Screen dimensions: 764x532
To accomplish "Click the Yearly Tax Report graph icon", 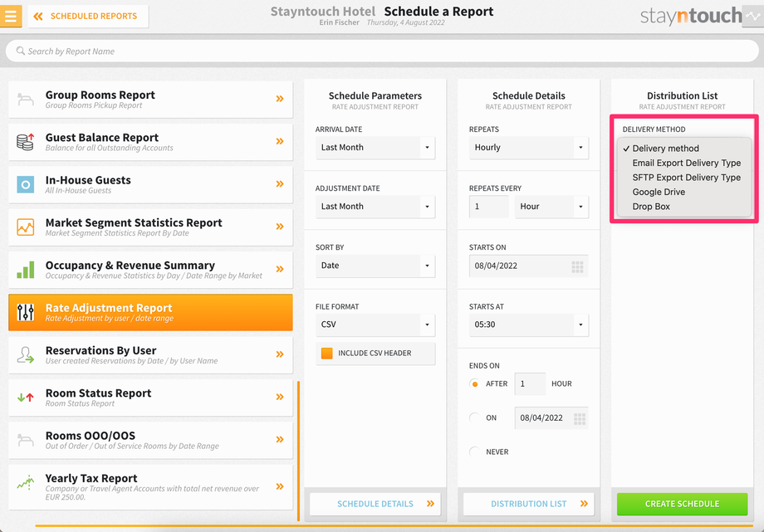I will click(26, 483).
